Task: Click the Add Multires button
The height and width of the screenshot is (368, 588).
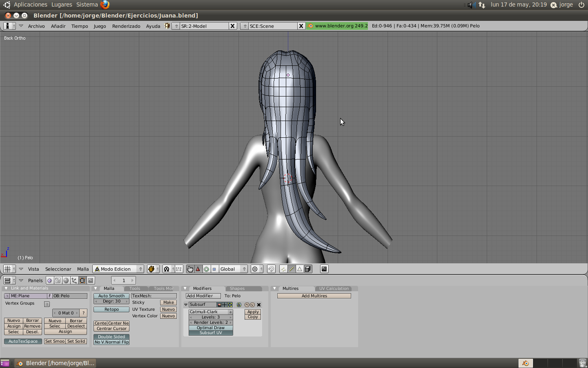Action: point(314,296)
